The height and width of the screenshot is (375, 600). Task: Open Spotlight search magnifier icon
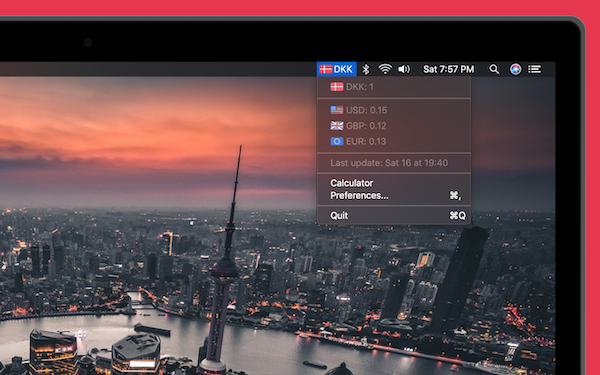(x=494, y=69)
